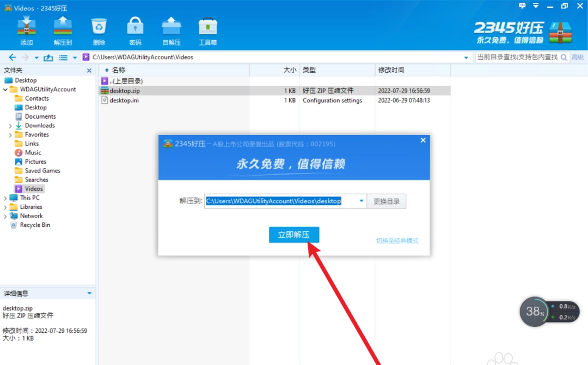Image resolution: width=588 pixels, height=365 pixels.
Task: Expand the Favorites tree node
Action: (10, 135)
